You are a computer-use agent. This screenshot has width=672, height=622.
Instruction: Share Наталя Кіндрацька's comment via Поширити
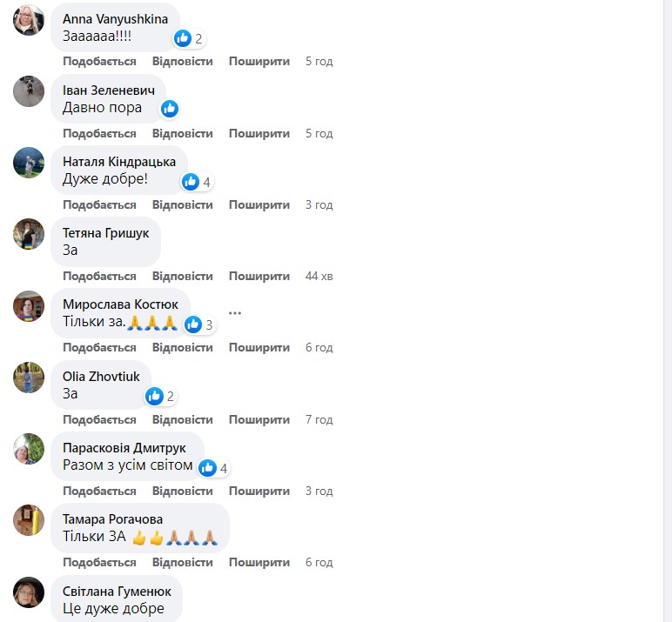tap(259, 204)
